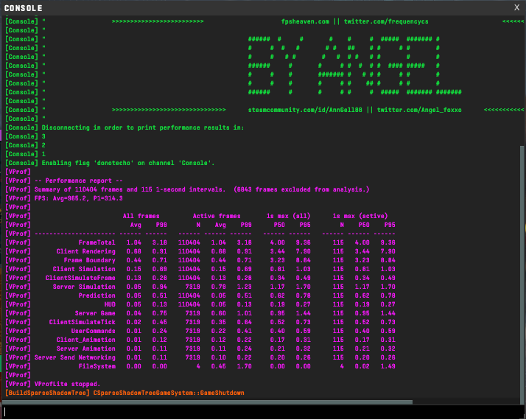
Task: Click the 'FileSystem' row label
Action: pyautogui.click(x=97, y=366)
